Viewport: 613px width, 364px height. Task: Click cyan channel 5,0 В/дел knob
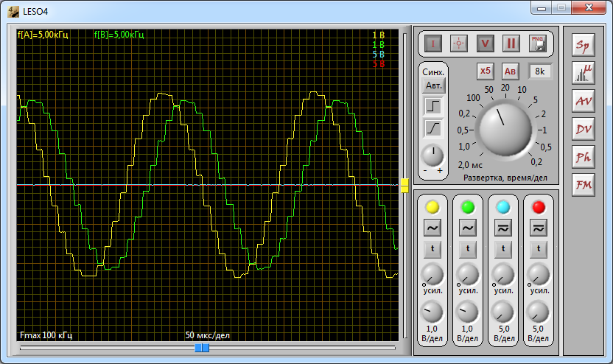pyautogui.click(x=503, y=312)
